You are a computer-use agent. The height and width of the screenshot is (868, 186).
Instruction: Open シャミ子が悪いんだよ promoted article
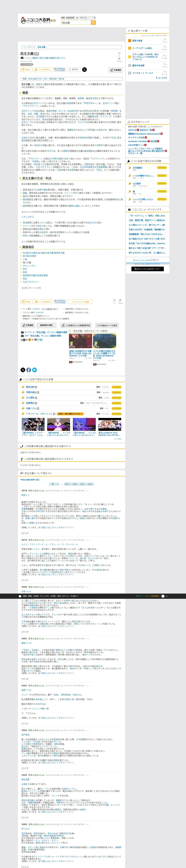coord(143,199)
